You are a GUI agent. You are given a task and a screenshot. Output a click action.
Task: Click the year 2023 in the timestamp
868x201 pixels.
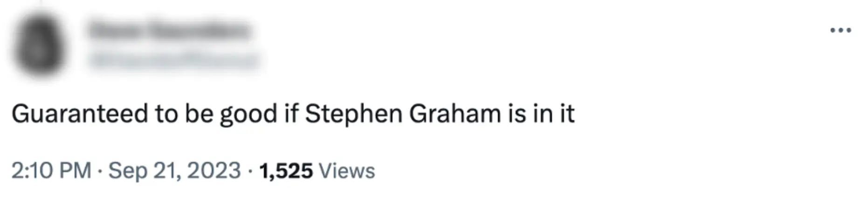click(x=214, y=171)
